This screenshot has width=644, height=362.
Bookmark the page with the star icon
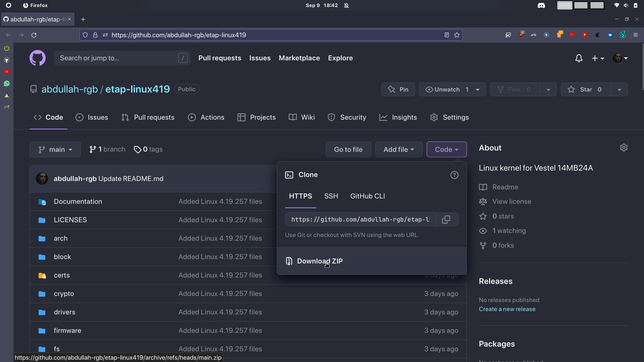pos(457,35)
